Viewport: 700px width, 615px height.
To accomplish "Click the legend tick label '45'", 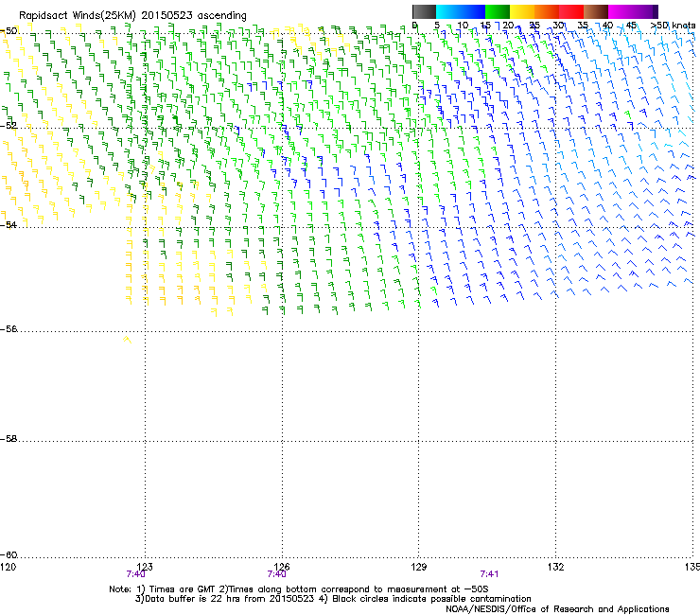I will point(631,26).
